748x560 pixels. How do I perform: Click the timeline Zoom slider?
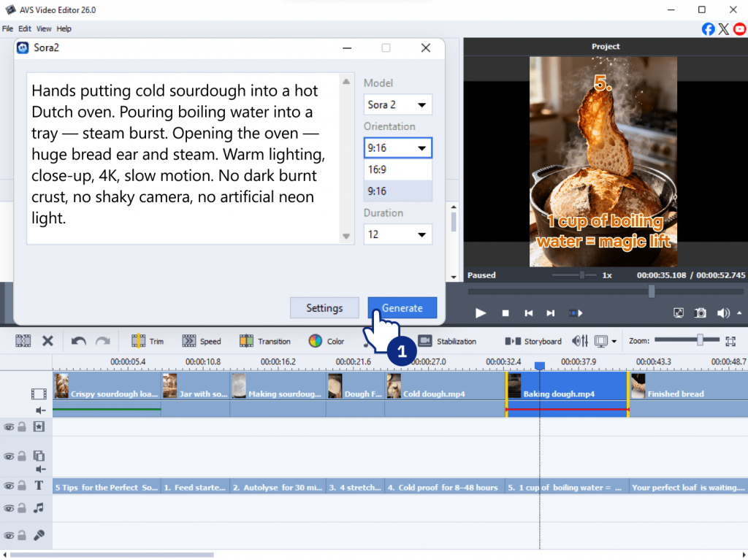point(700,340)
